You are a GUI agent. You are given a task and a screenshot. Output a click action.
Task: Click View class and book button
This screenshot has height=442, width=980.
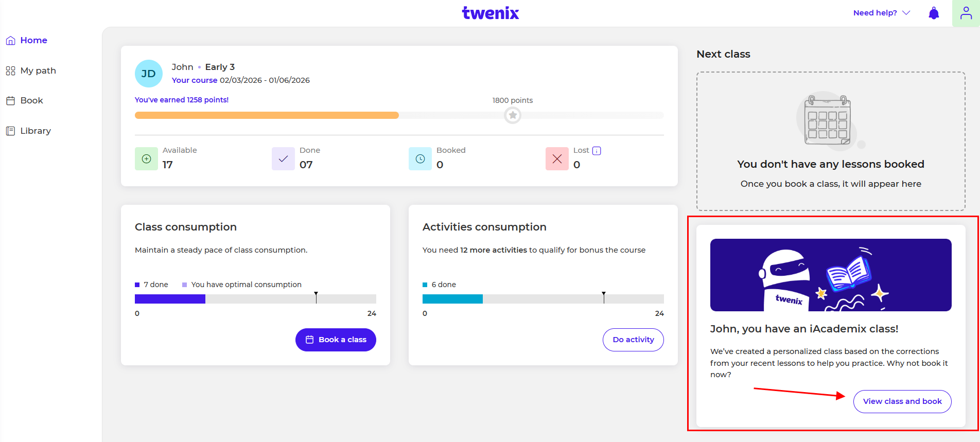(902, 401)
